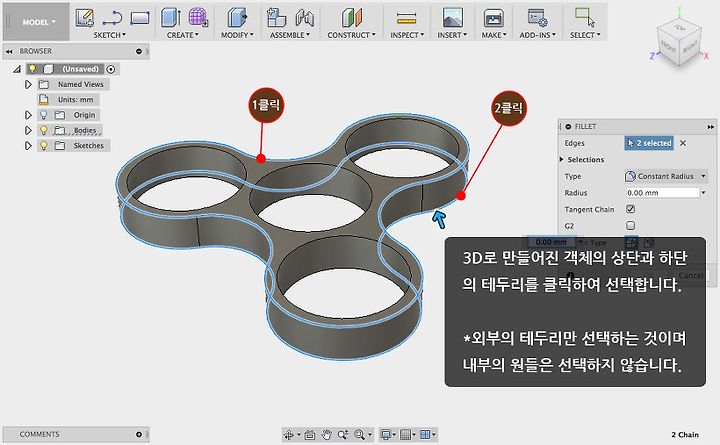
Task: Click the Grid and Snaps icon
Action: 405,434
